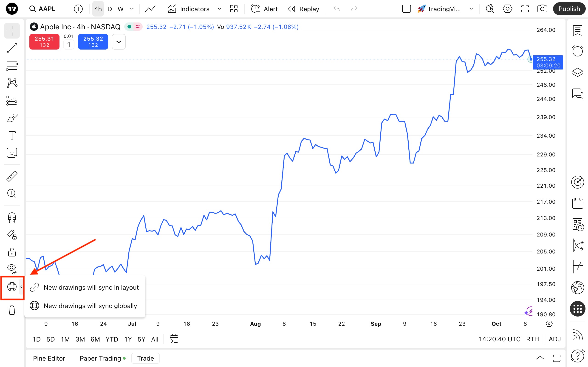Select the Fibonacci retracement tool
The image size is (588, 367).
tap(12, 66)
